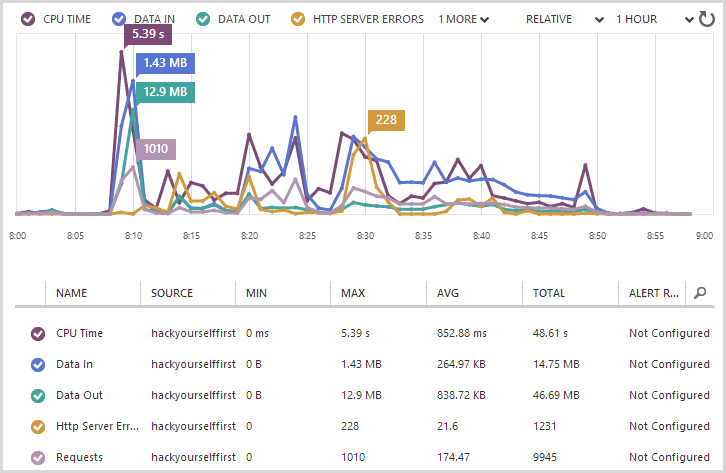The image size is (726, 473).
Task: Click the 838.72 KB average value
Action: (x=461, y=395)
